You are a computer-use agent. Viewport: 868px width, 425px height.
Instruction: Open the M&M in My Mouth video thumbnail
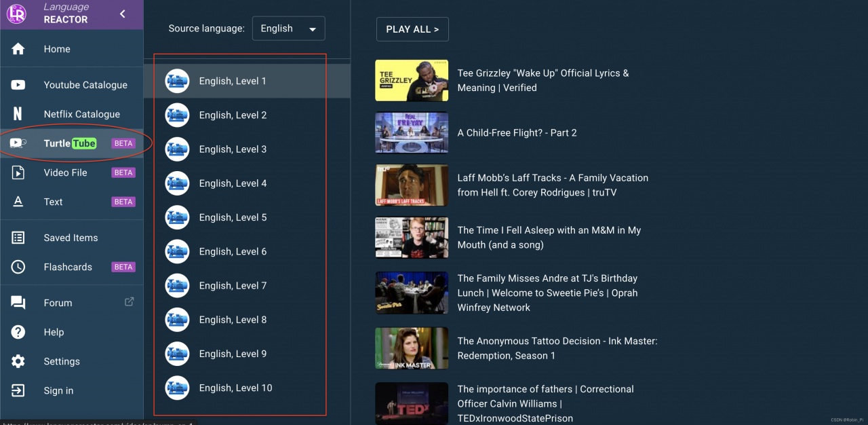tap(412, 237)
